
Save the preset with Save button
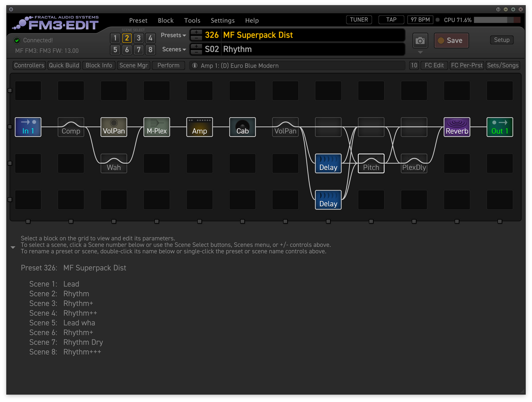tap(451, 40)
